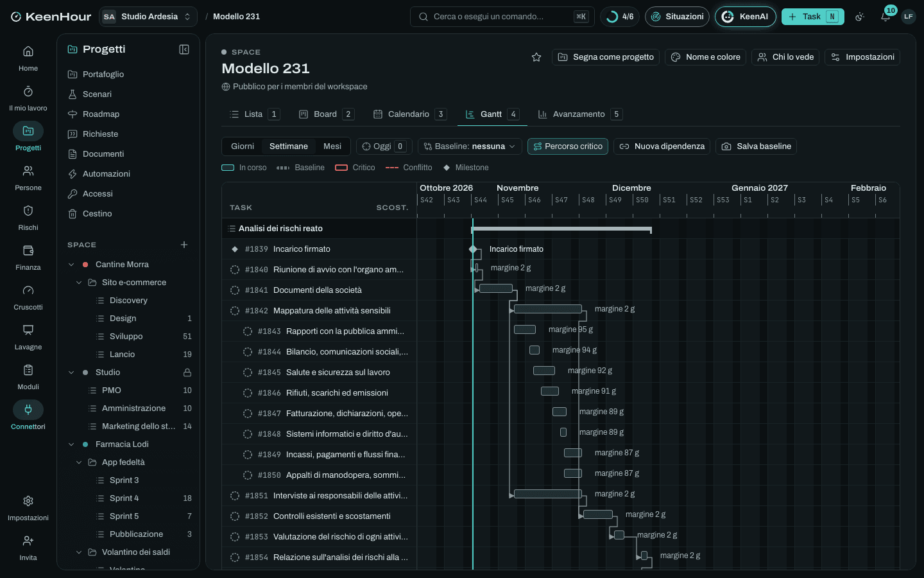Open Moduli forms section

28,377
